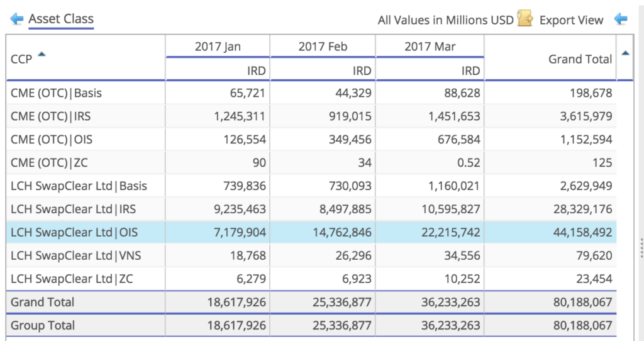Click the value 8,497,885
644x341 pixels.
(345, 210)
